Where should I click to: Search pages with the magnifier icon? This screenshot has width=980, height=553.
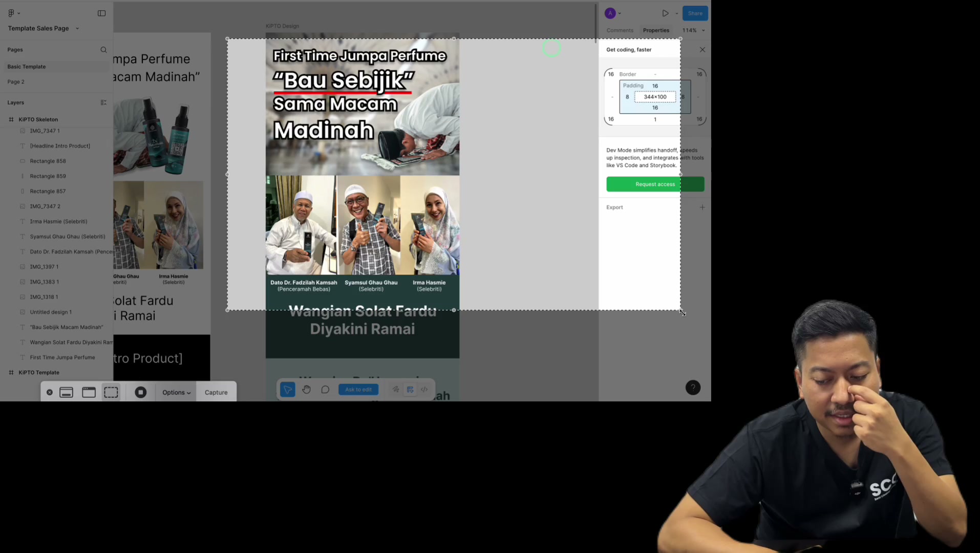click(103, 50)
